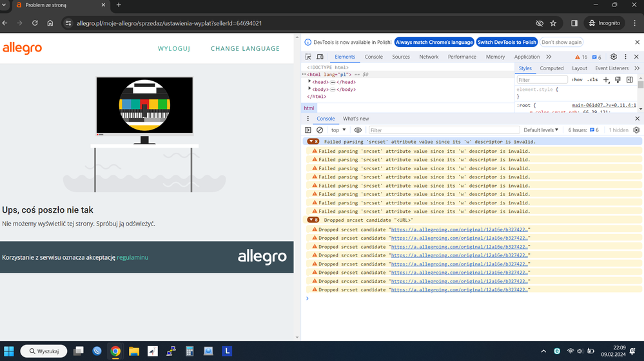This screenshot has width=644, height=361.
Task: Open the Network tab
Action: (x=429, y=57)
